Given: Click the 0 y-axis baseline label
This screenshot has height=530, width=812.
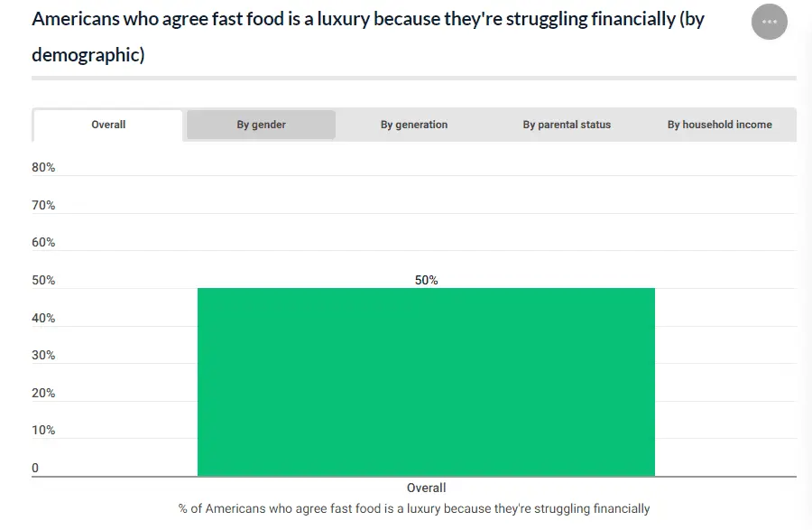Looking at the screenshot, I should click(36, 468).
